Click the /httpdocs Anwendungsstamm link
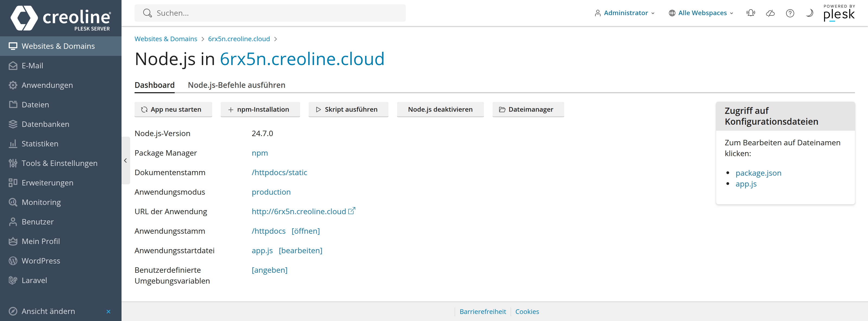 coord(269,231)
